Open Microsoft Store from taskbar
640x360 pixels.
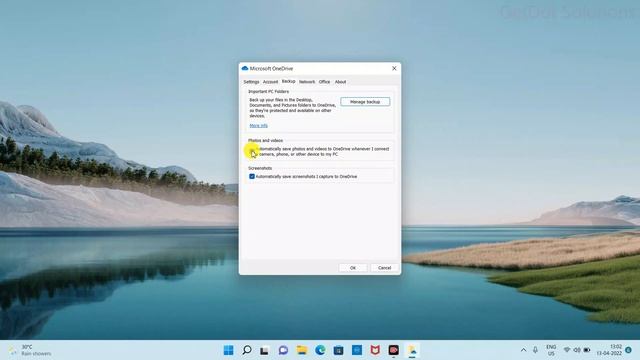pyautogui.click(x=338, y=350)
